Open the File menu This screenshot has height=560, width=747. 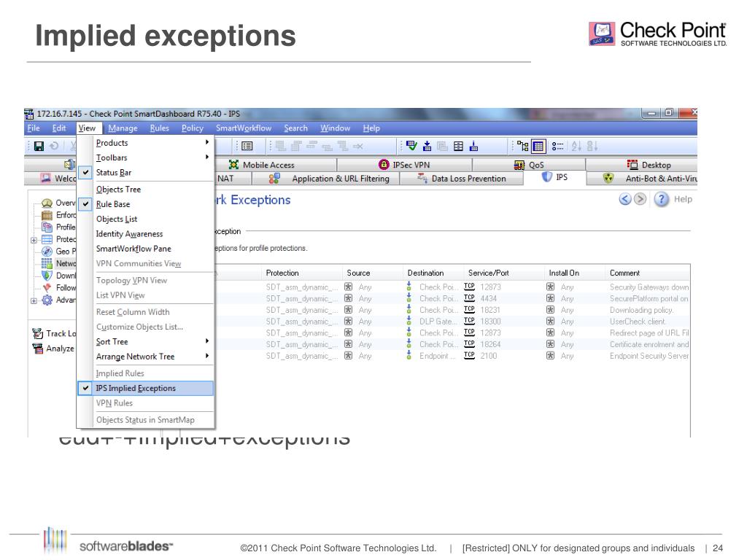click(34, 128)
